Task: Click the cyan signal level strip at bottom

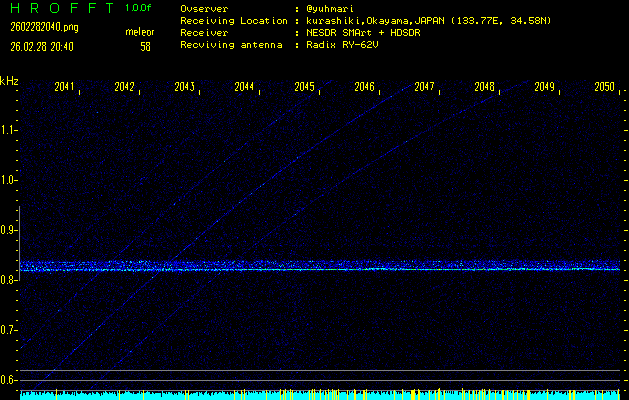Action: 320,395
